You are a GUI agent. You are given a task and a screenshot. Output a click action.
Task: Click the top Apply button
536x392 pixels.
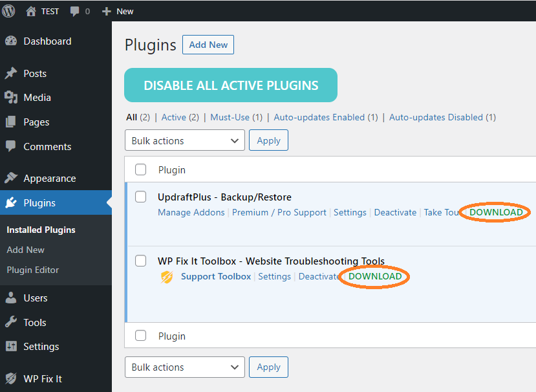(x=269, y=140)
